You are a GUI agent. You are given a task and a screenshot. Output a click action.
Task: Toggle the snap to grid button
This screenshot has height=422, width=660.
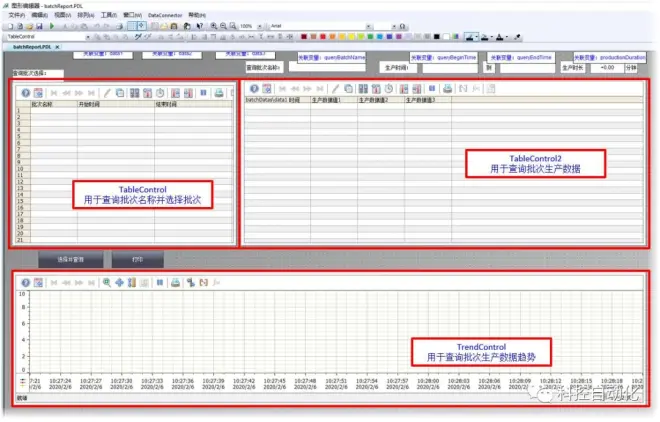point(142,26)
